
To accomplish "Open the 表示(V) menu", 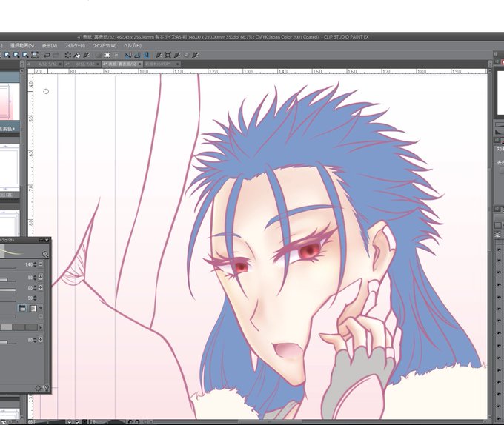I will pos(50,46).
